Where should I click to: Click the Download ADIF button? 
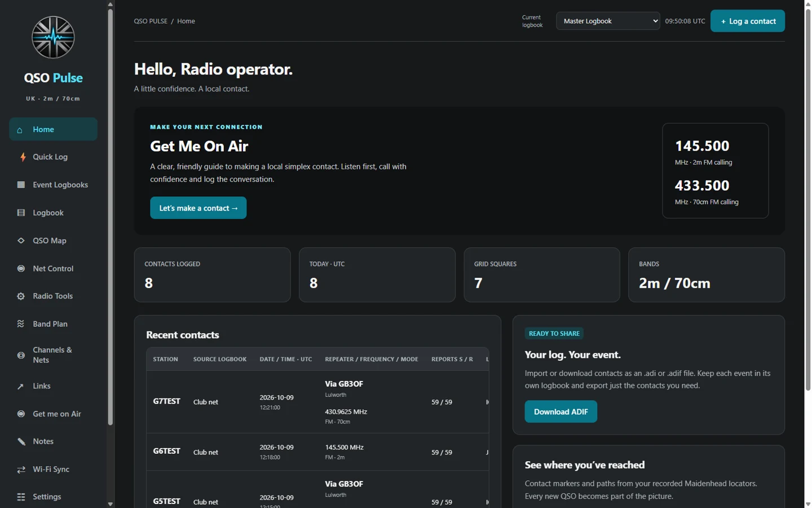pos(561,411)
